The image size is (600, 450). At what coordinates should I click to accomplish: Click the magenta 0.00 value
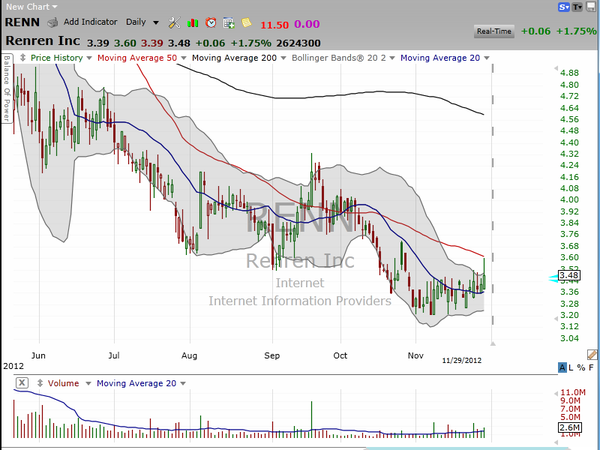(x=307, y=24)
